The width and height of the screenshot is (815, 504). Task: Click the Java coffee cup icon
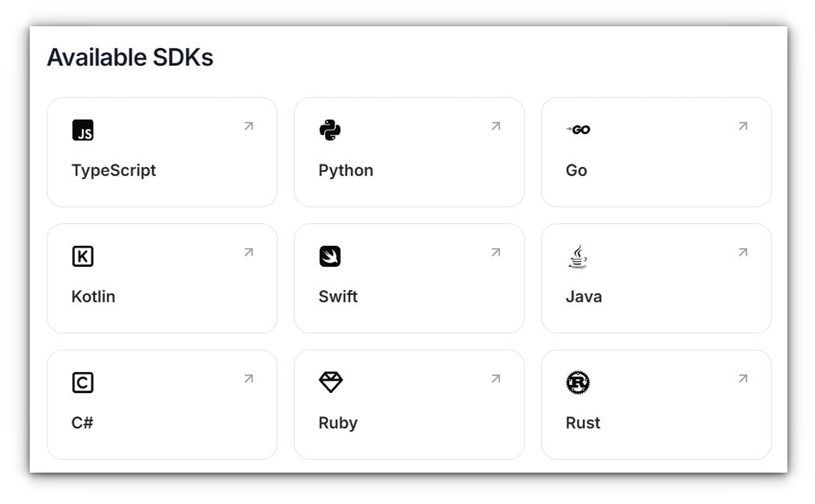578,257
